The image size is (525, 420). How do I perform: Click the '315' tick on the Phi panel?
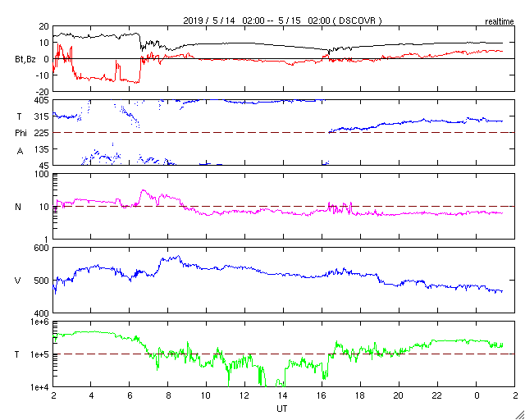43,116
